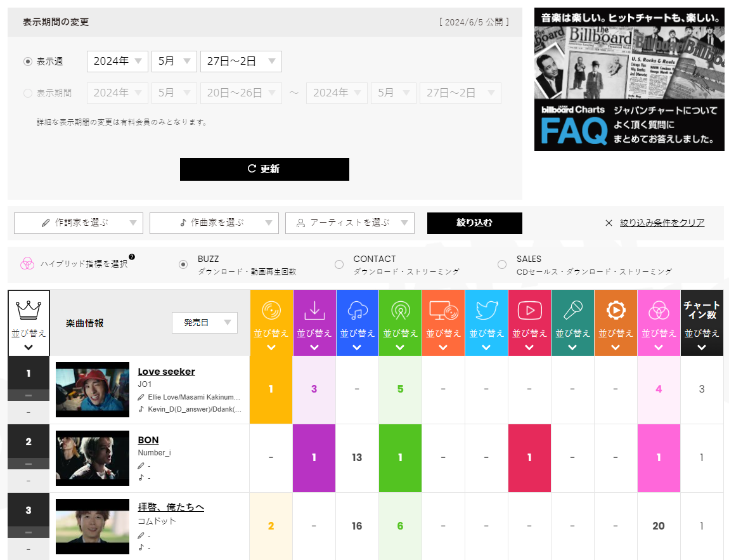Open the Billboard Charts FAQ banner
This screenshot has height=560, width=729.
click(629, 79)
